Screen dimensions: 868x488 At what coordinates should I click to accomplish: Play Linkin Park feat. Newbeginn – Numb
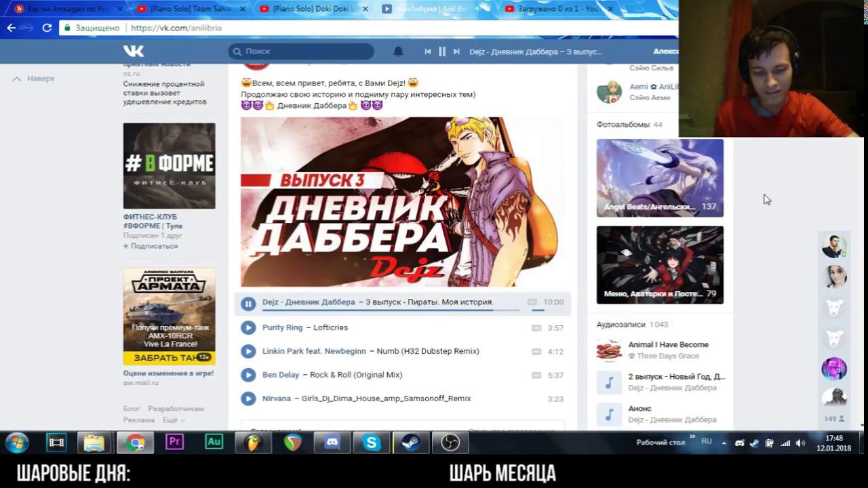tap(248, 351)
